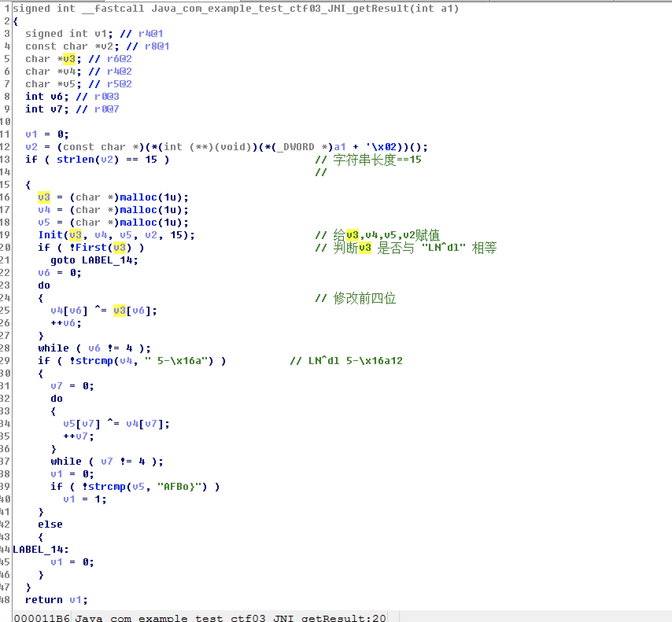Viewport: 672px width, 622px height.
Task: Click the status bar address 000011B6
Action: coord(42,618)
